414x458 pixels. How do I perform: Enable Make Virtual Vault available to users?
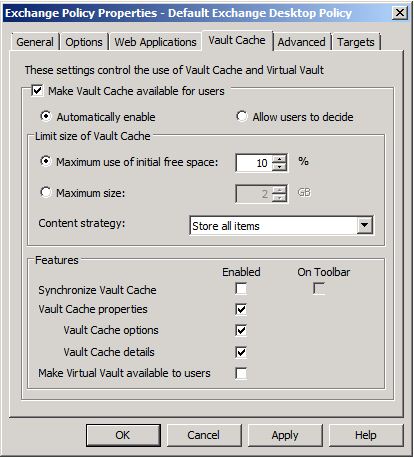[x=241, y=373]
